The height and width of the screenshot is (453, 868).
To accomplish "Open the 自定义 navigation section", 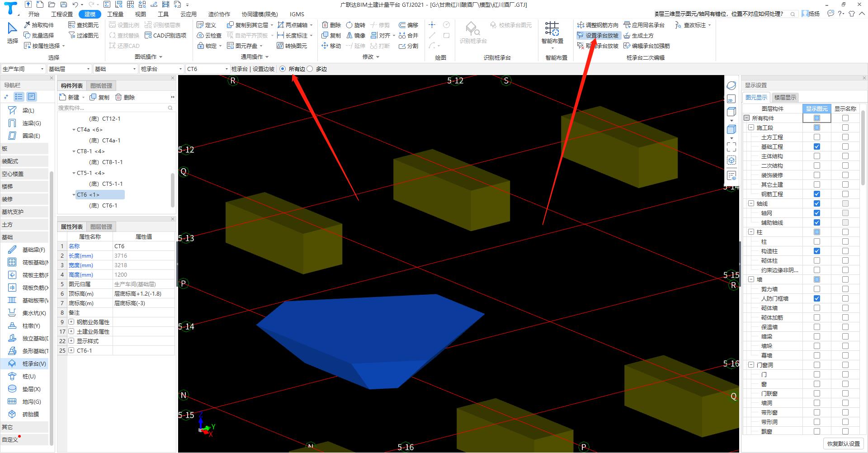I will (x=24, y=439).
